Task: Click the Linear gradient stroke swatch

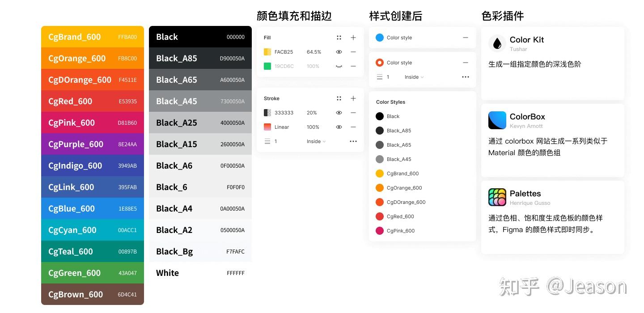Action: (267, 127)
